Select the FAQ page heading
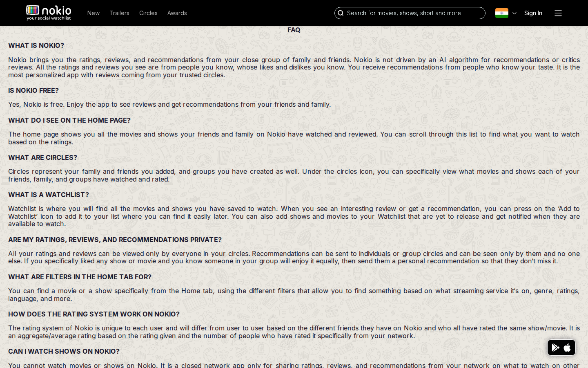The width and height of the screenshot is (588, 368). [x=294, y=30]
